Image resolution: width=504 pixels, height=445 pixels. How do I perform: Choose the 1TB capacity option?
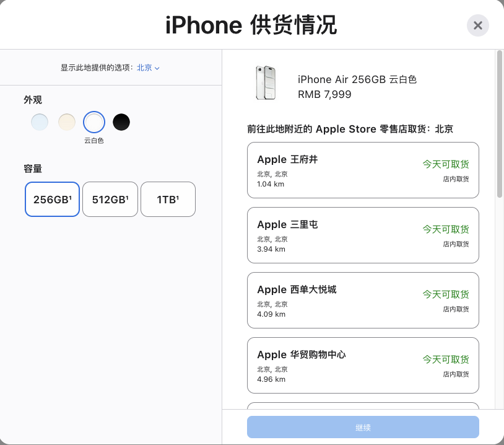pos(168,199)
